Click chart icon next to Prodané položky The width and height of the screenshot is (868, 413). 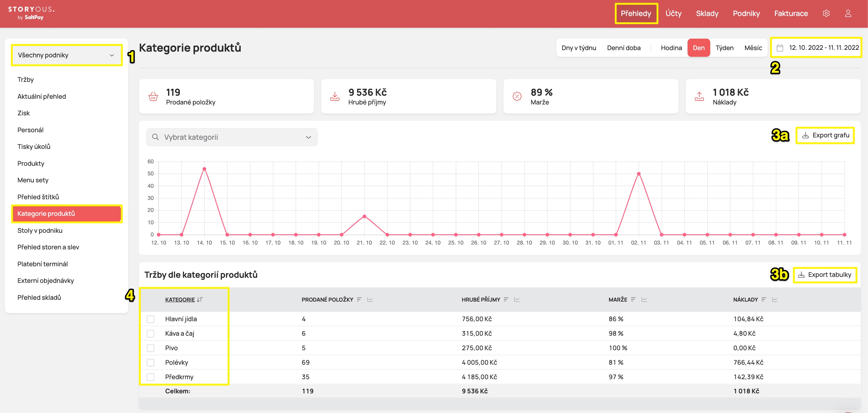tap(370, 299)
